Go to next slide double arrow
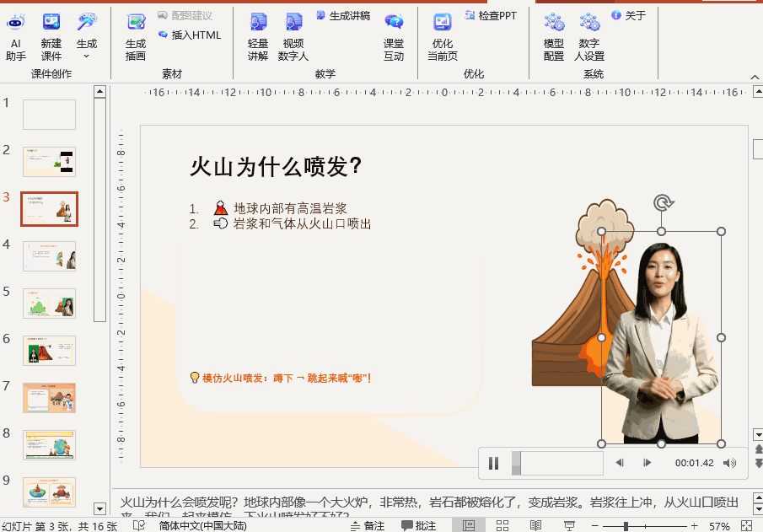The height and width of the screenshot is (532, 763). [758, 462]
